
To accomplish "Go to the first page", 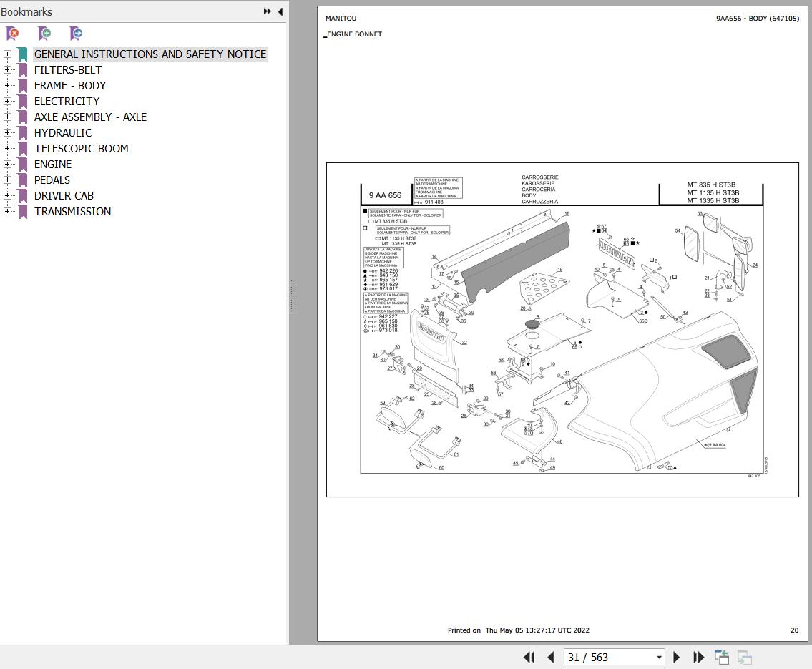I will click(x=529, y=657).
